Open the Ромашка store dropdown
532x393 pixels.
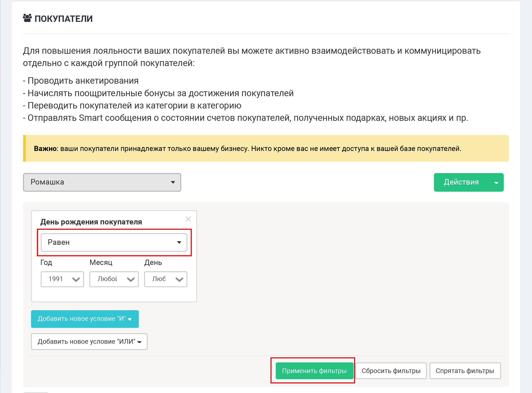pyautogui.click(x=102, y=182)
